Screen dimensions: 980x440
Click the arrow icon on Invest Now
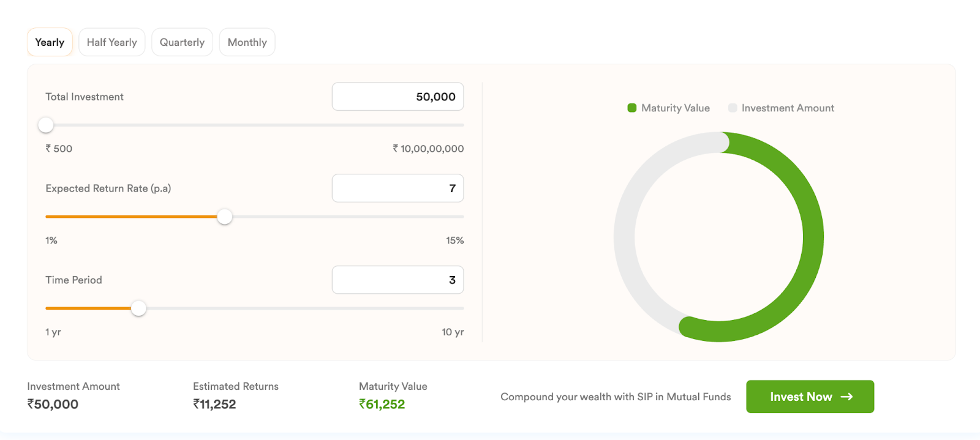(x=846, y=397)
